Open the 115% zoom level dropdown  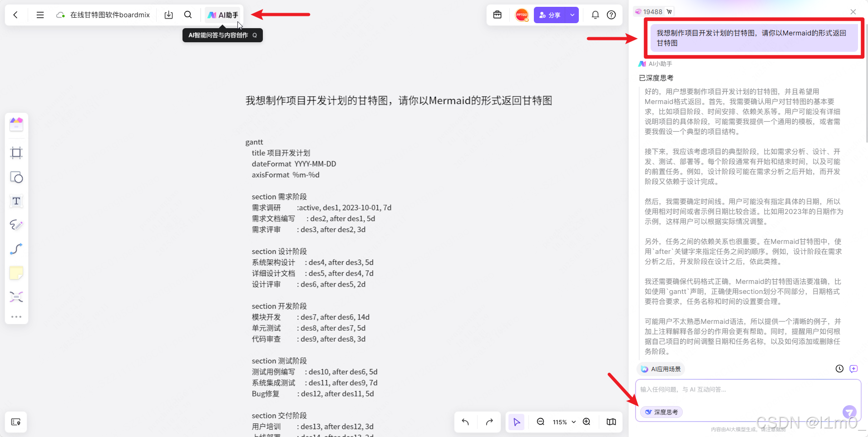[x=564, y=422]
